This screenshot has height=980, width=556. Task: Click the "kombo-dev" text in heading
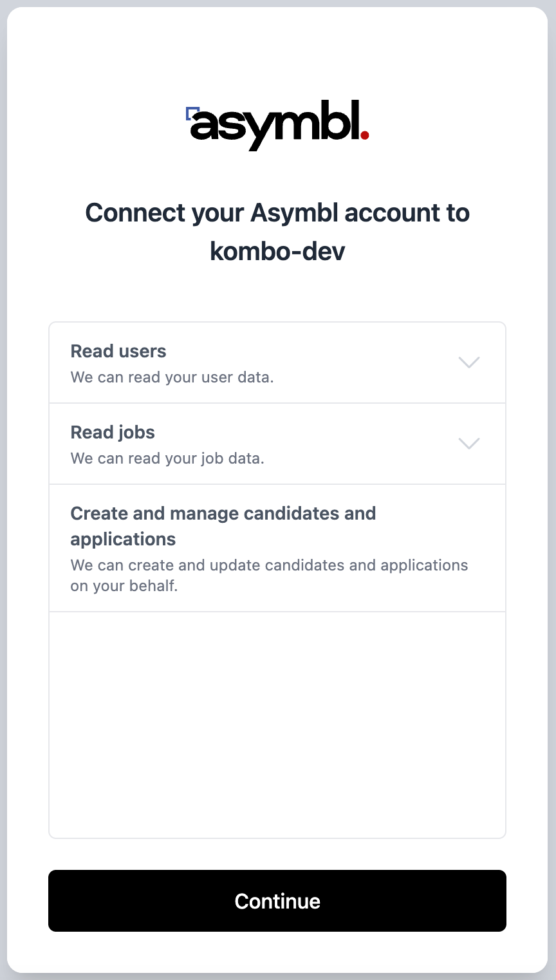[x=277, y=251]
